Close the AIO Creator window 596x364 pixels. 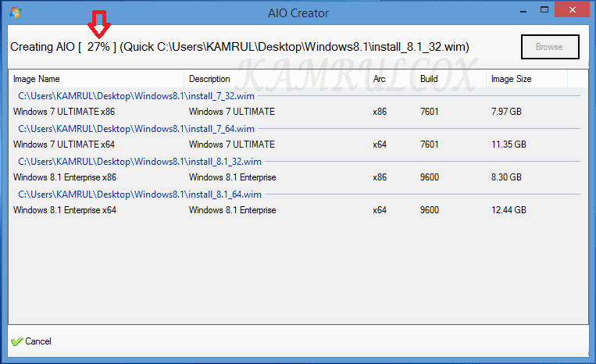coord(573,10)
